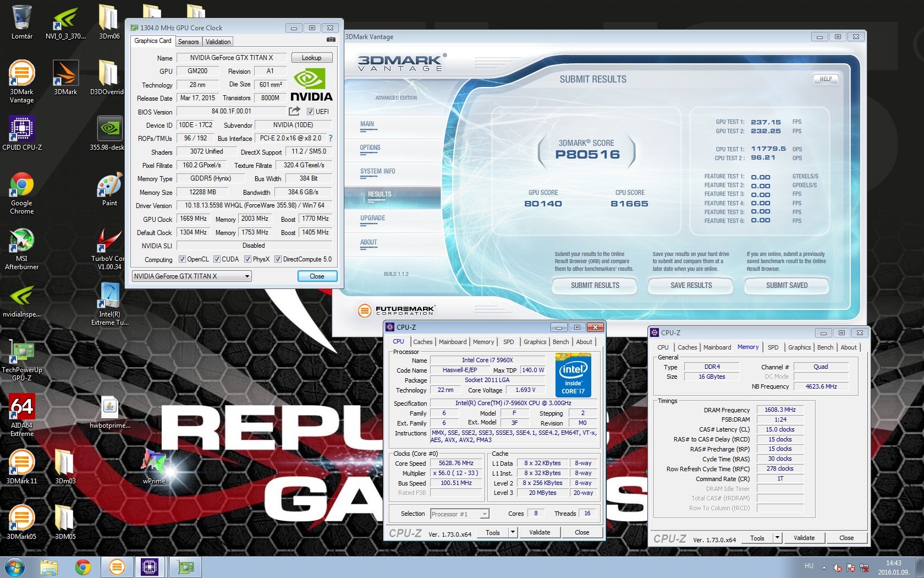Screen dimensions: 924x578
Task: Open Windows Explorer from the taskbar
Action: [x=49, y=567]
